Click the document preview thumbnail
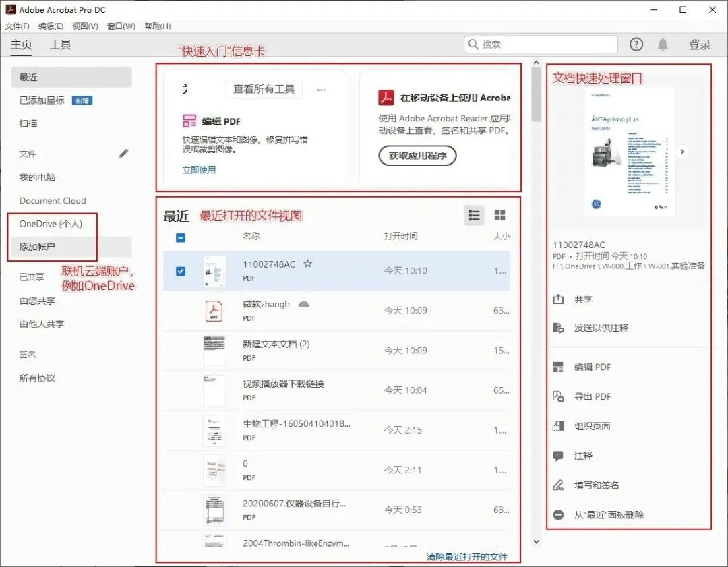728x567 pixels. (x=630, y=152)
